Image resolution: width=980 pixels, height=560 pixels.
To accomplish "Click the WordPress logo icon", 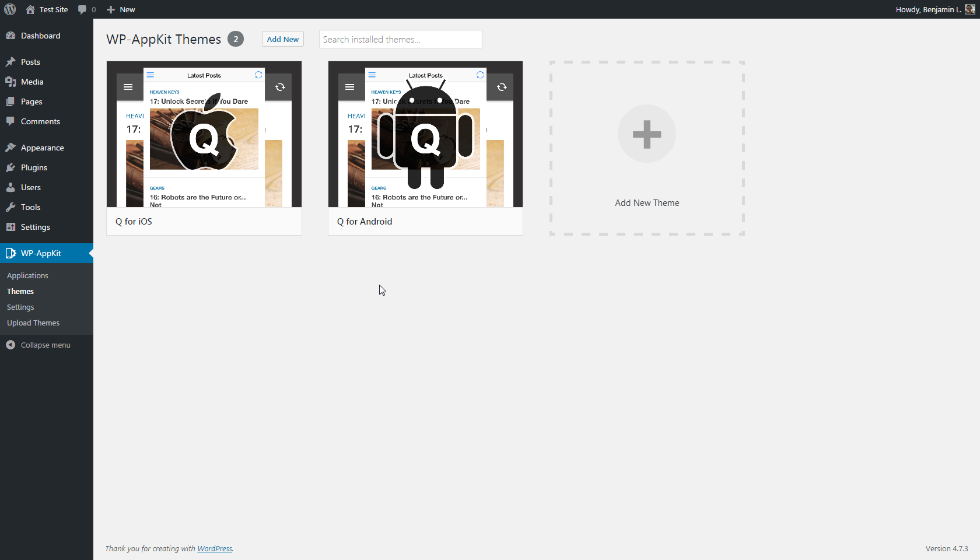I will tap(10, 9).
